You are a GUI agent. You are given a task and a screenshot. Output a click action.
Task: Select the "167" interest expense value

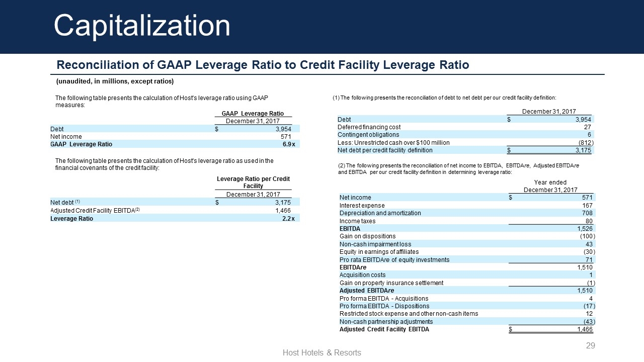click(x=587, y=205)
